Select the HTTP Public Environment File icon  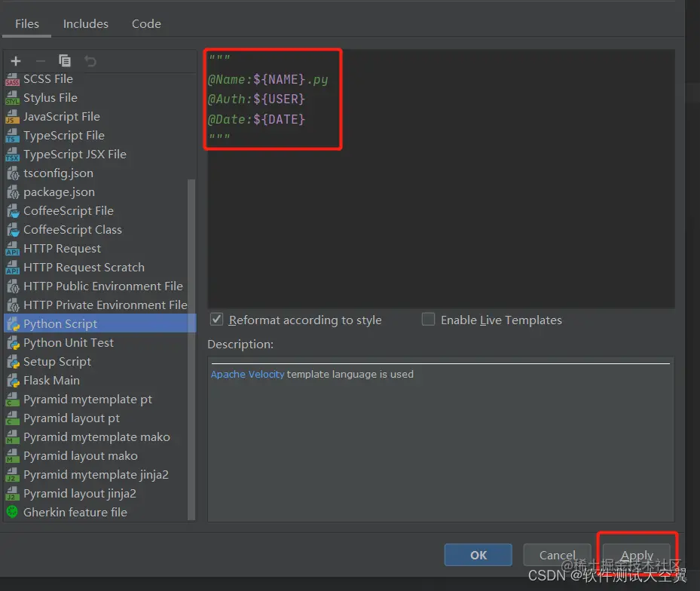(14, 286)
